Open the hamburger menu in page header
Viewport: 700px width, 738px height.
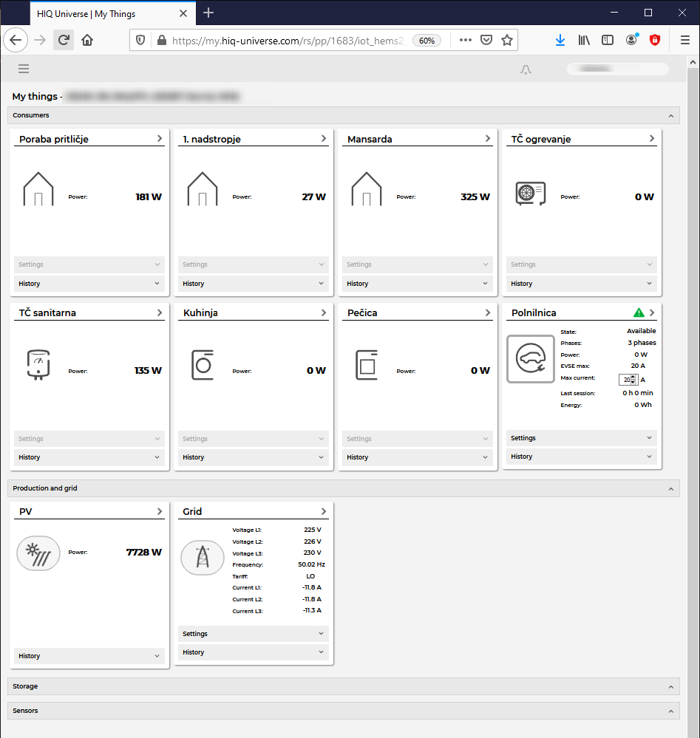pos(24,69)
